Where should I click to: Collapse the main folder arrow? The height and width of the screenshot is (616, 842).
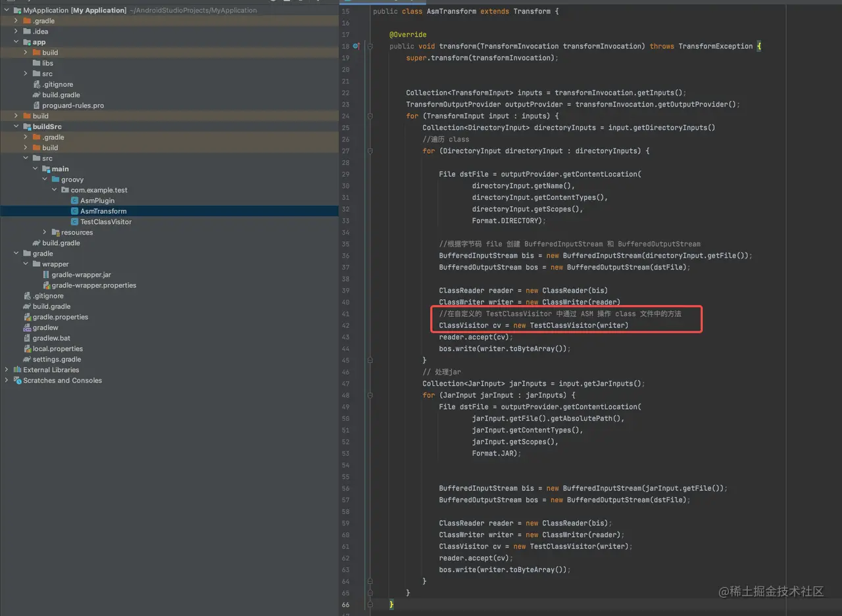click(36, 169)
